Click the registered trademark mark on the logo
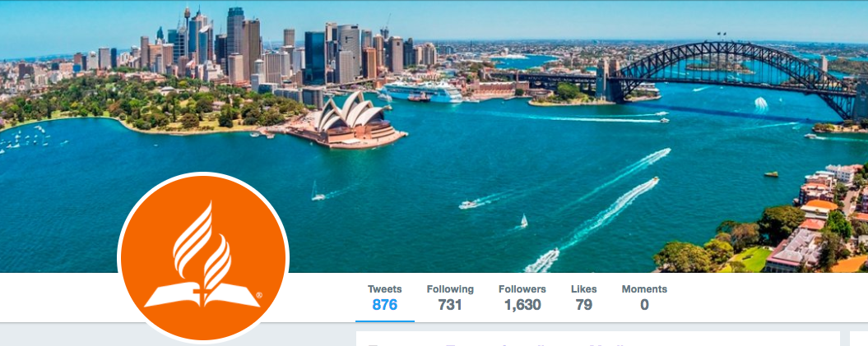 click(x=259, y=296)
